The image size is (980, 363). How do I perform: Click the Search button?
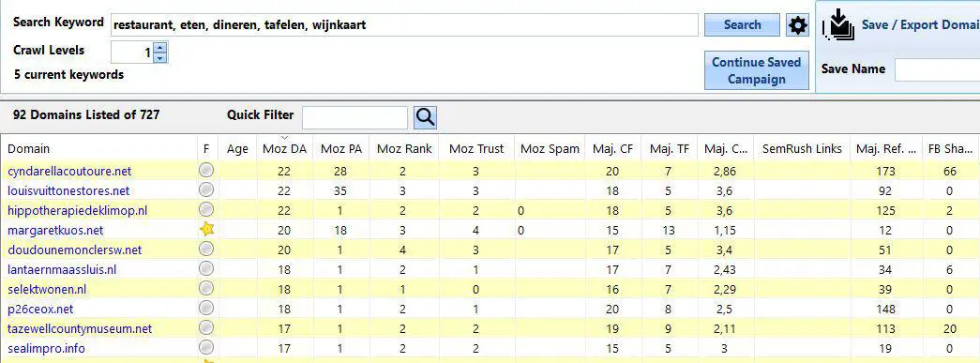(742, 25)
